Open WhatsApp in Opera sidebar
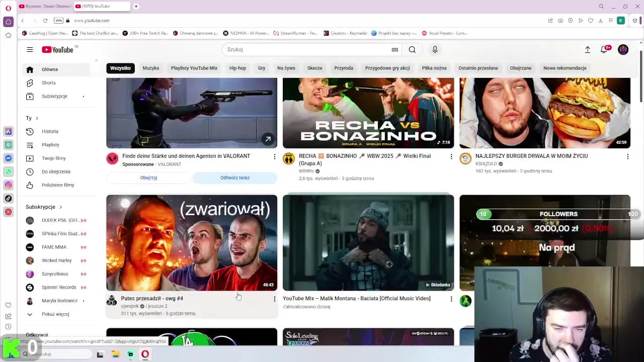644x362 pixels. 8,171
